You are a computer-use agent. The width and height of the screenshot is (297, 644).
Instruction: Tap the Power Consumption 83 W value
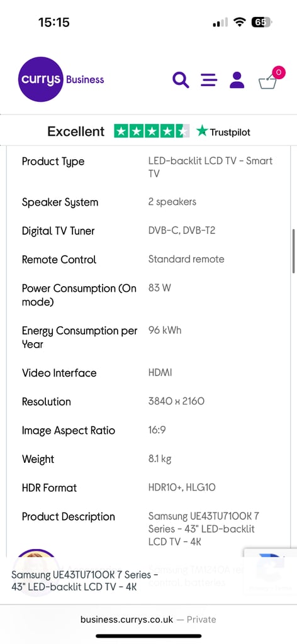tap(160, 288)
